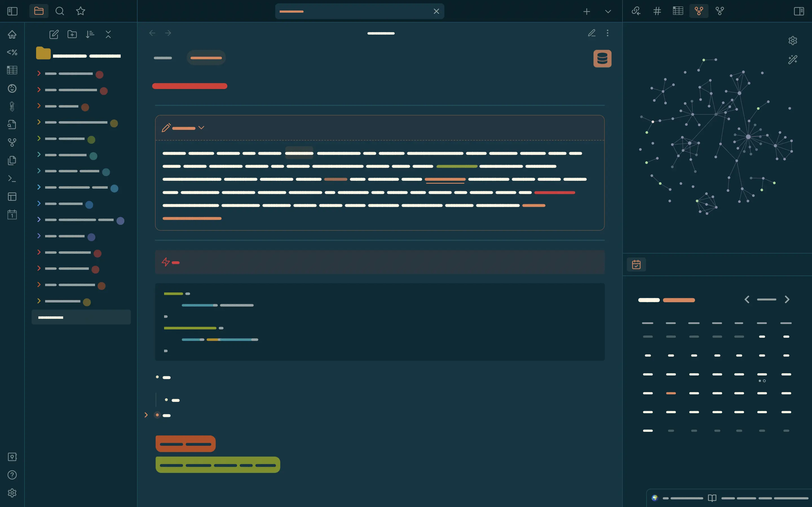Open command palette via terminal prompt icon
The width and height of the screenshot is (812, 507).
click(12, 179)
